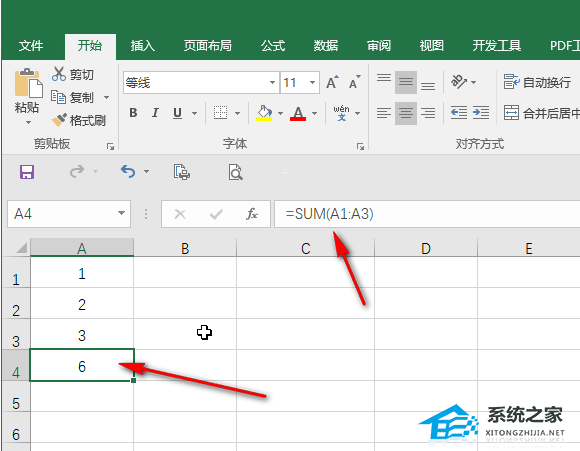
Task: Click the 自动换行 wrap text button
Action: [537, 82]
